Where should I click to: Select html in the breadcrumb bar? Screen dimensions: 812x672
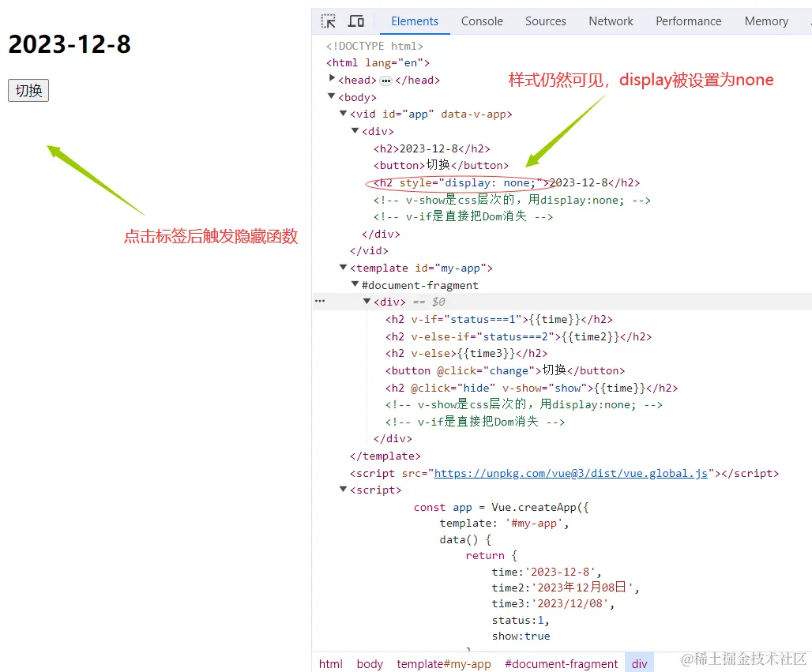pos(330,664)
